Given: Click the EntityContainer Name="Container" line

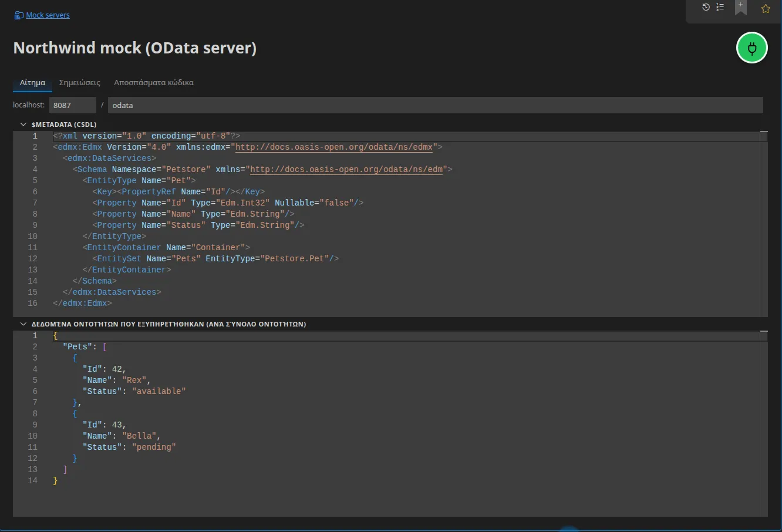Looking at the screenshot, I should [166, 247].
